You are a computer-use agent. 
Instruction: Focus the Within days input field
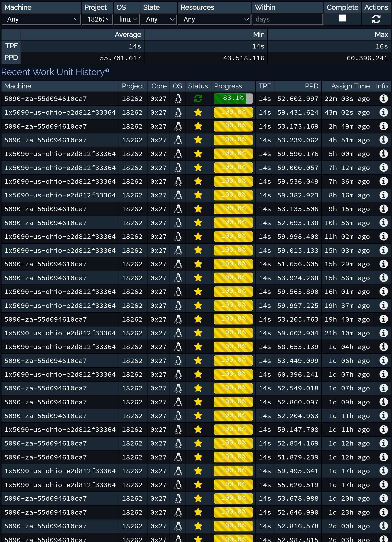pos(287,19)
